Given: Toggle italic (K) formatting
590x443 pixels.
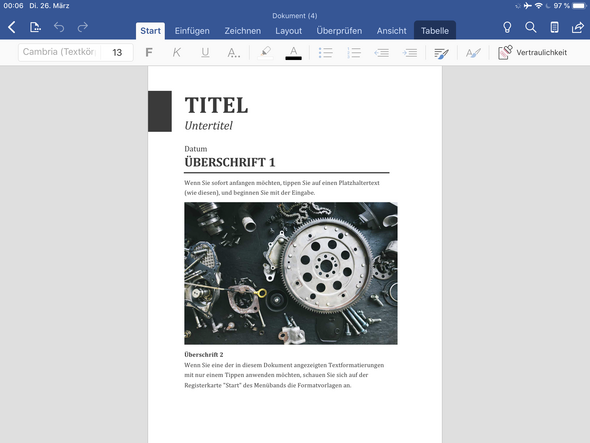Looking at the screenshot, I should pos(176,52).
